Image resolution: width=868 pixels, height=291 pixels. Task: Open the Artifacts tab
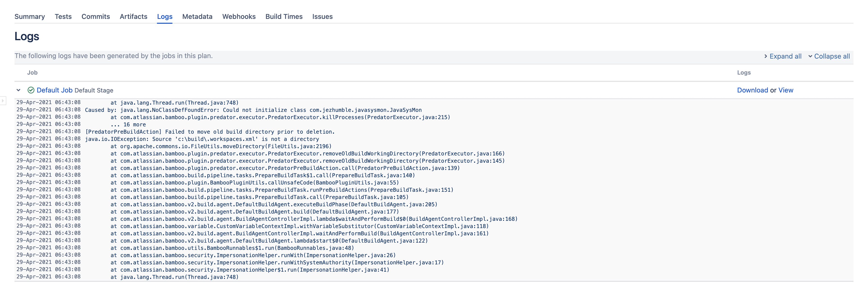(x=133, y=16)
